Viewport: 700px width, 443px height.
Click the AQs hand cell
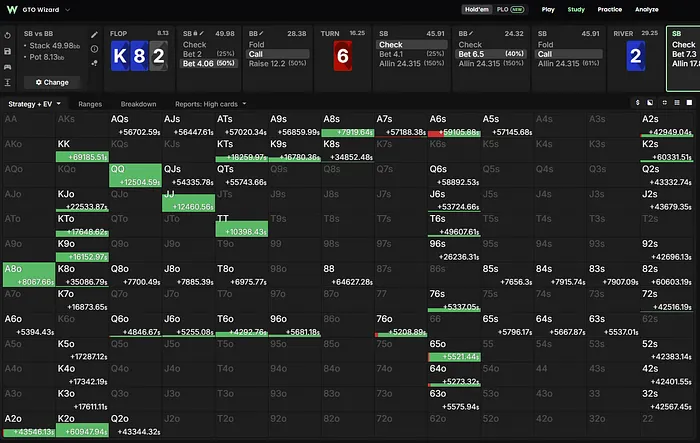point(135,125)
